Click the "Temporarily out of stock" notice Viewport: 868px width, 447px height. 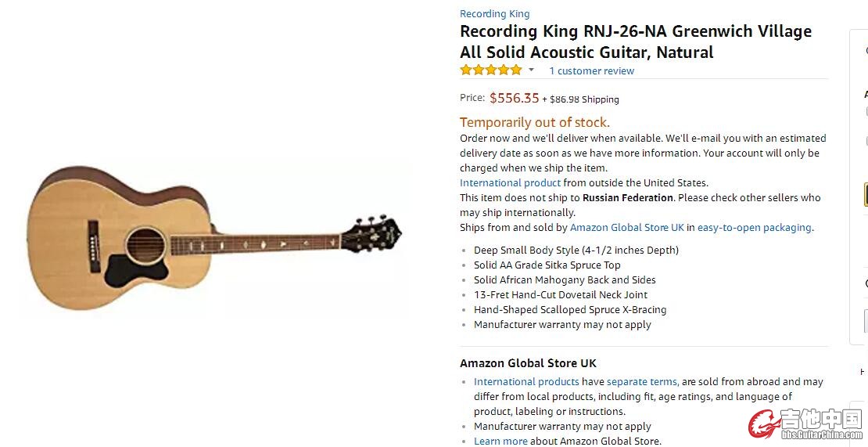point(534,122)
